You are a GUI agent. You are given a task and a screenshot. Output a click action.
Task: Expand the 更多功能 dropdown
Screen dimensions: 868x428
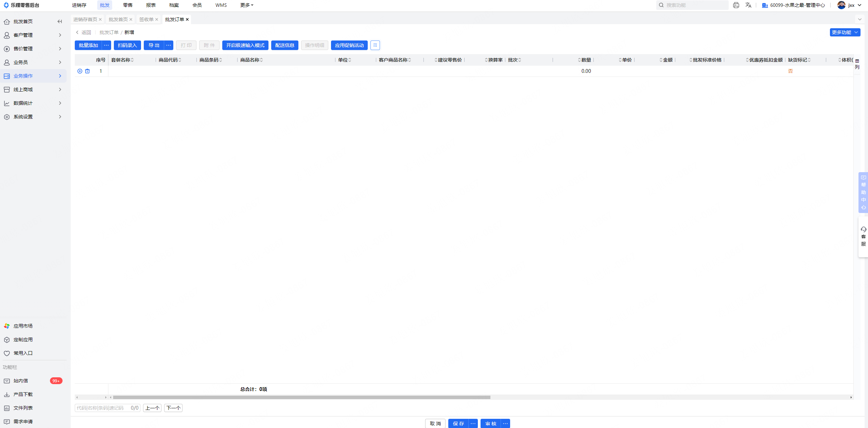[845, 32]
